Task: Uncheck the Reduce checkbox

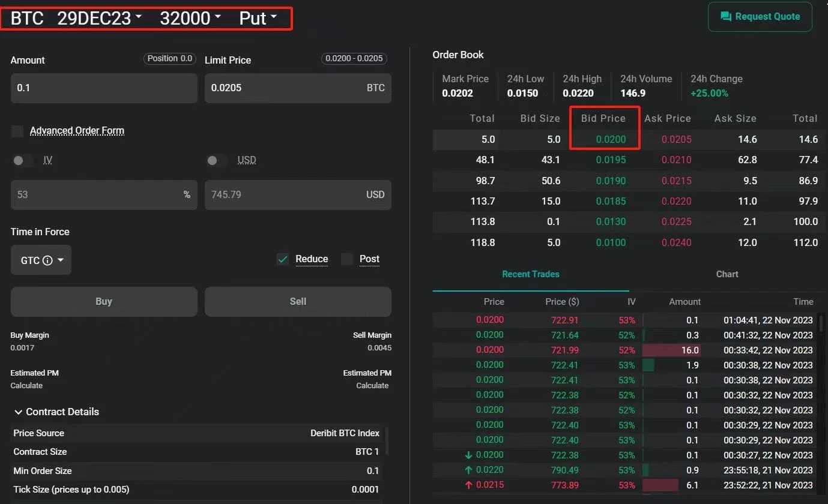Action: [x=283, y=259]
